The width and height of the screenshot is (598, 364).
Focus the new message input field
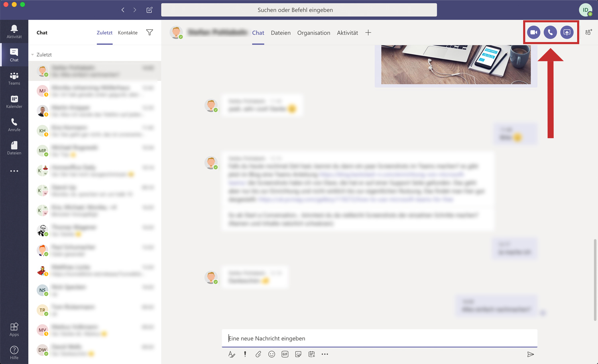379,338
